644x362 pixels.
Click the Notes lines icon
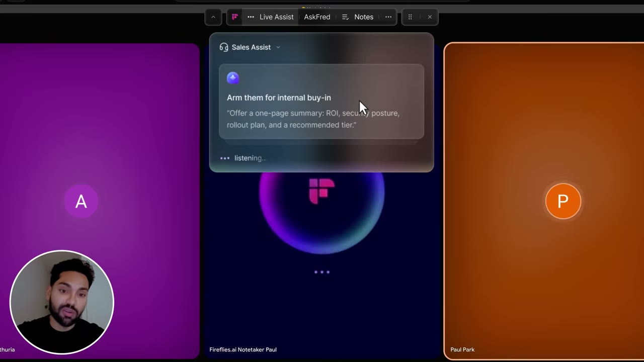345,17
